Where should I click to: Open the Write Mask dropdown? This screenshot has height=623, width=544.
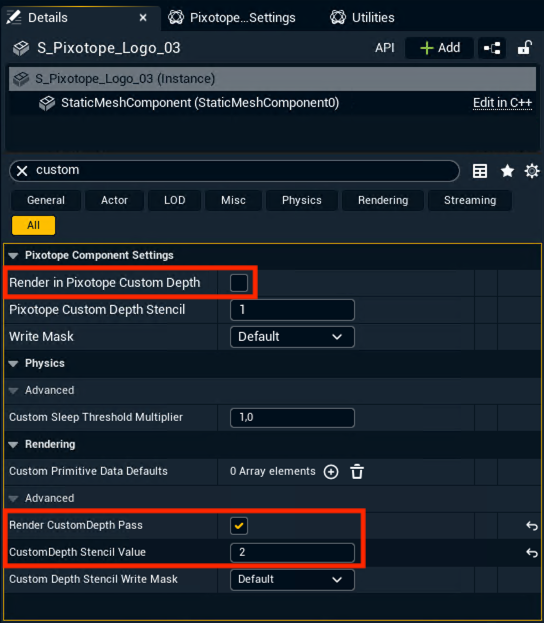(x=292, y=337)
